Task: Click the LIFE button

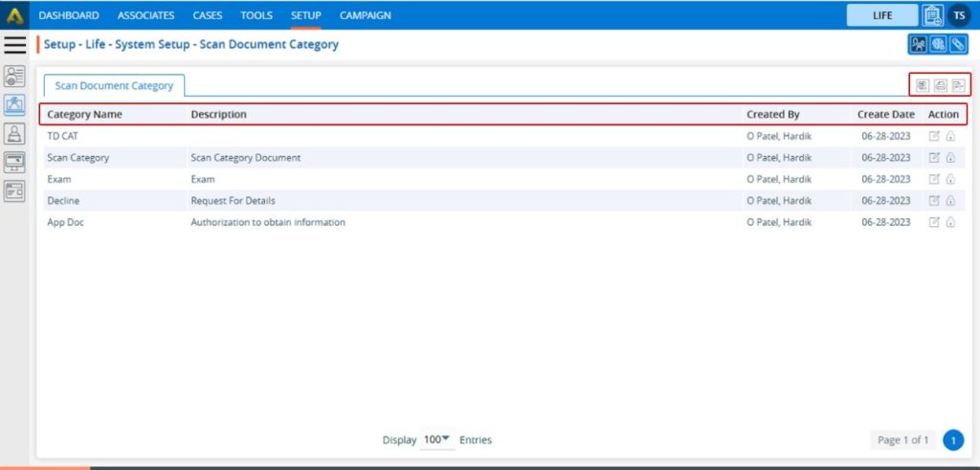Action: point(882,15)
